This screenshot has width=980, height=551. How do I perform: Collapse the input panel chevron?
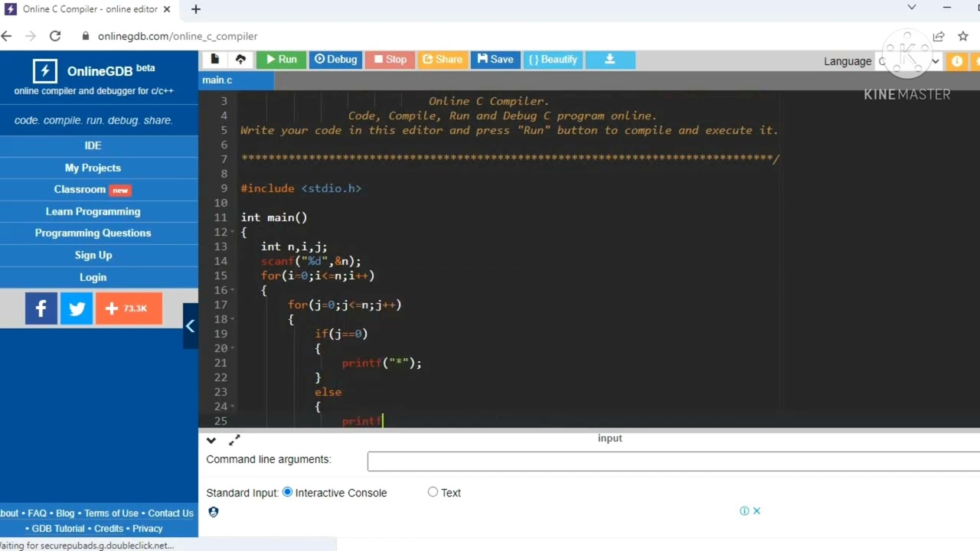point(211,440)
